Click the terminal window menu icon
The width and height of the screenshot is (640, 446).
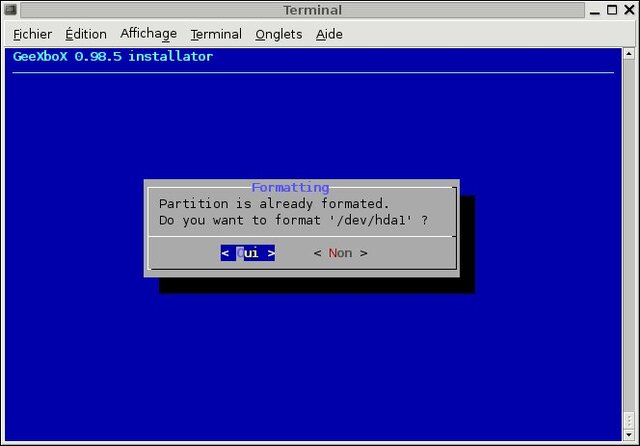coord(10,9)
